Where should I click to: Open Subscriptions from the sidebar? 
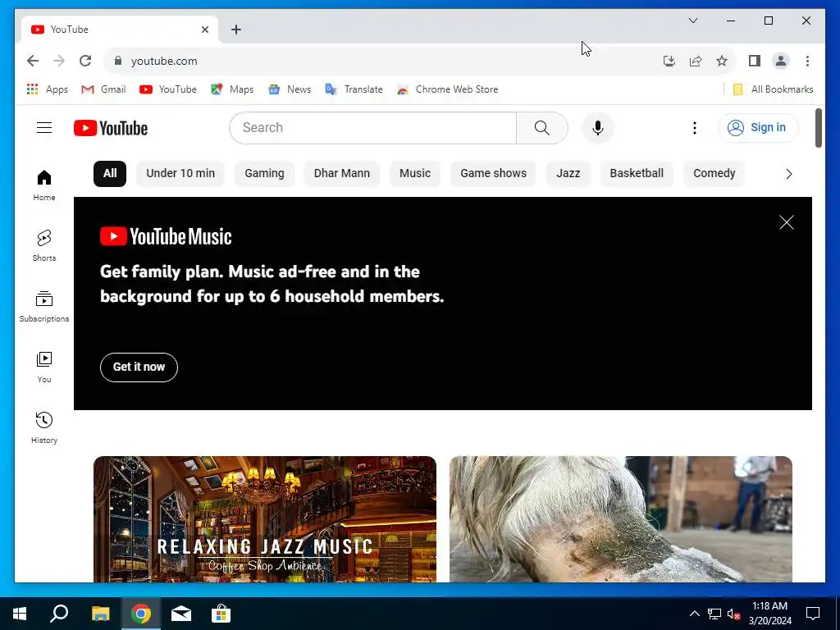click(x=44, y=307)
